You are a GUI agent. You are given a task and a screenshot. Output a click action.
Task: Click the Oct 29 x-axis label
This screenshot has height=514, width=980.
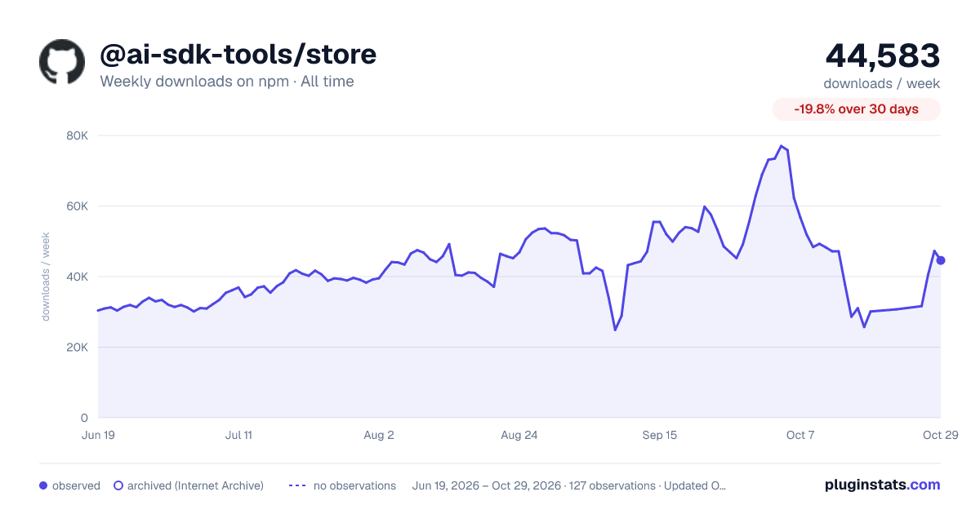[x=941, y=435]
